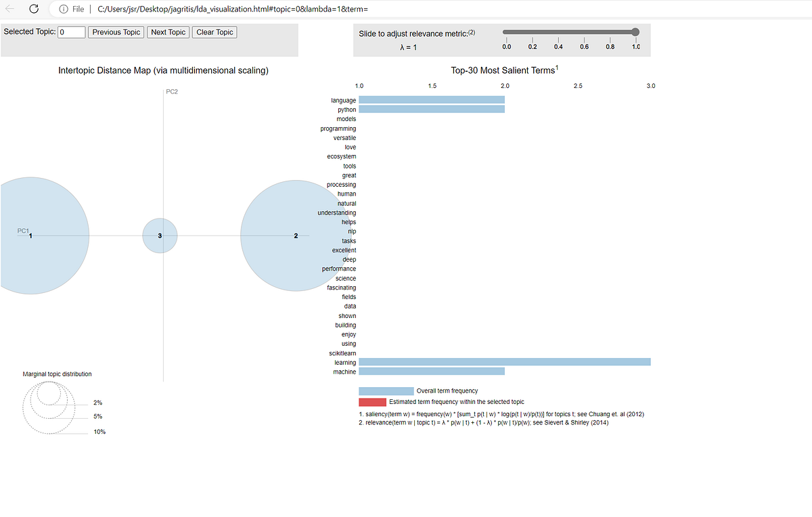This screenshot has width=812, height=517.
Task: Click the browser address bar URL
Action: pos(237,9)
